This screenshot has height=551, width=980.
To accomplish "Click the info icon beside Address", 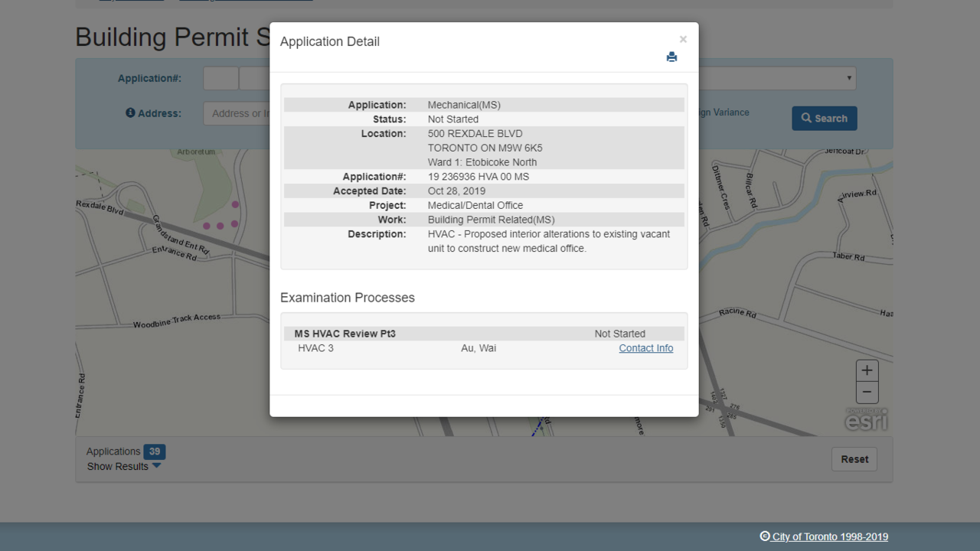I will click(x=130, y=113).
